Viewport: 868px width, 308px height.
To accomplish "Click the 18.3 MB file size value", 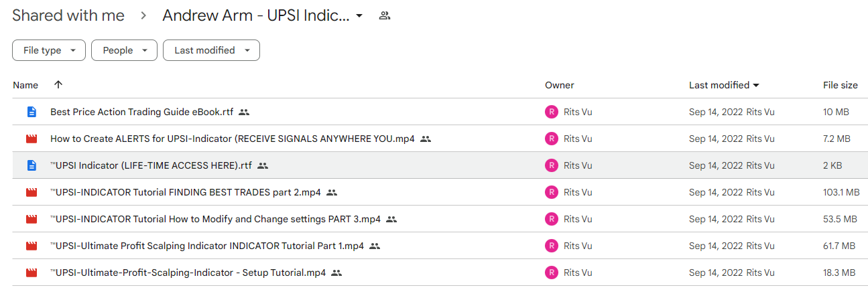I will [x=839, y=273].
